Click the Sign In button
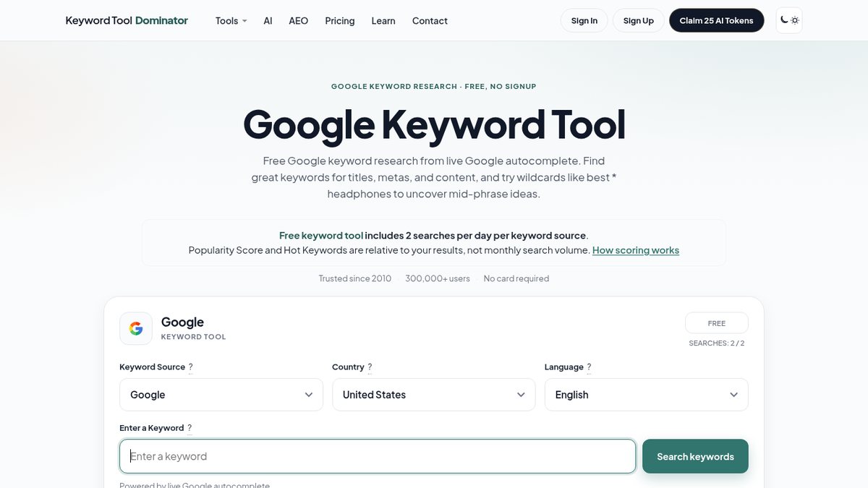Image resolution: width=868 pixels, height=488 pixels. coord(584,20)
